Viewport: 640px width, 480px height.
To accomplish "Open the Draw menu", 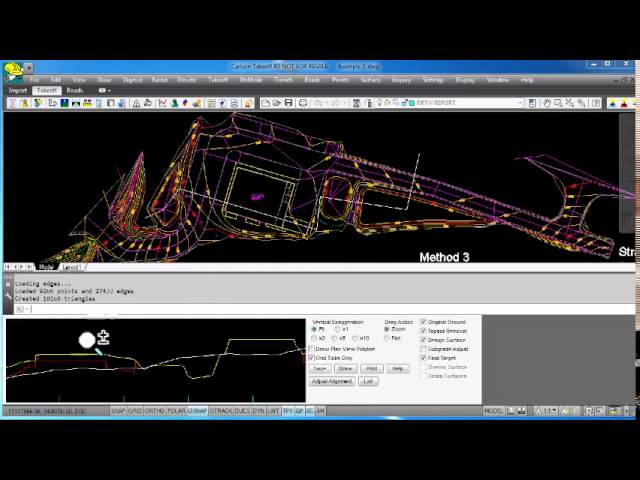I will 104,80.
